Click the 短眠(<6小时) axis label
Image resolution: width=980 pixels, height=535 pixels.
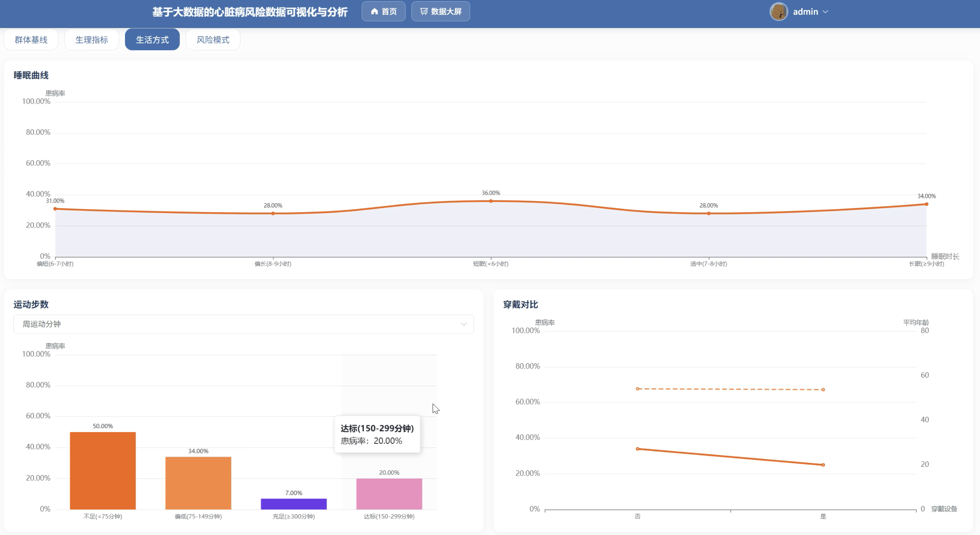[491, 264]
